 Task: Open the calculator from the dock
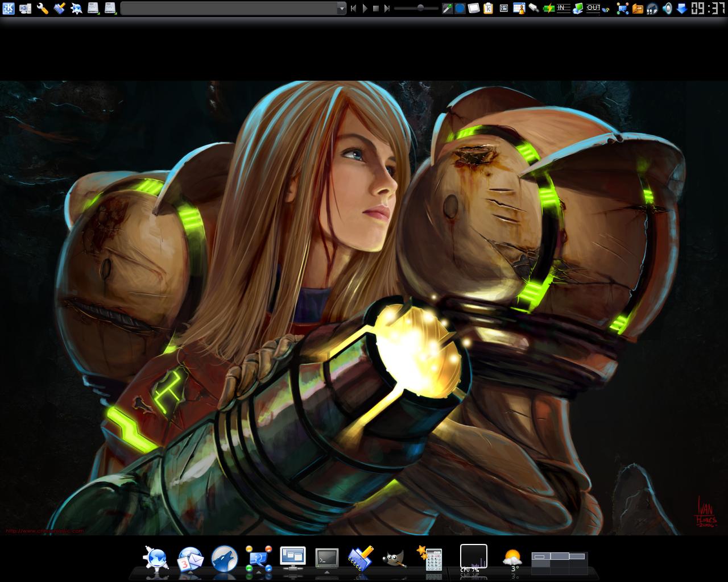pyautogui.click(x=430, y=559)
